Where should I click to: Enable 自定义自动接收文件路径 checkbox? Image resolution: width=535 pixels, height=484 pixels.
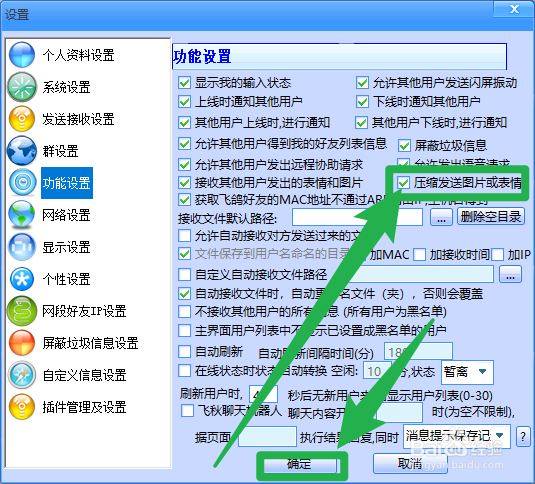click(x=184, y=274)
